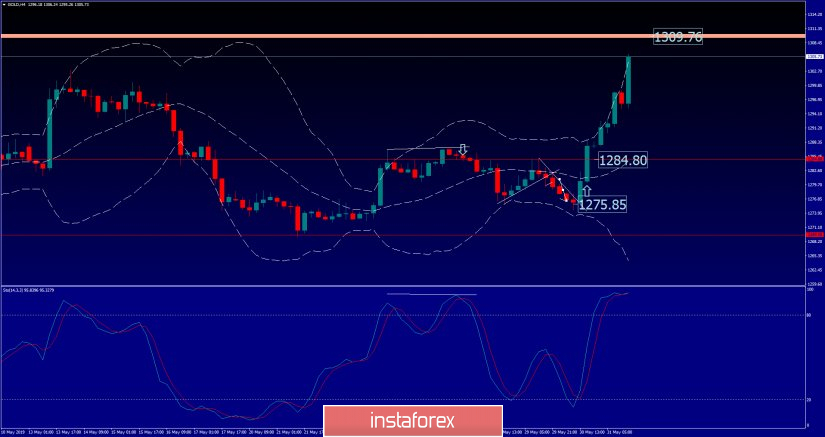Click the 1279.70 price axis value
The image size is (825, 437).
(813, 185)
